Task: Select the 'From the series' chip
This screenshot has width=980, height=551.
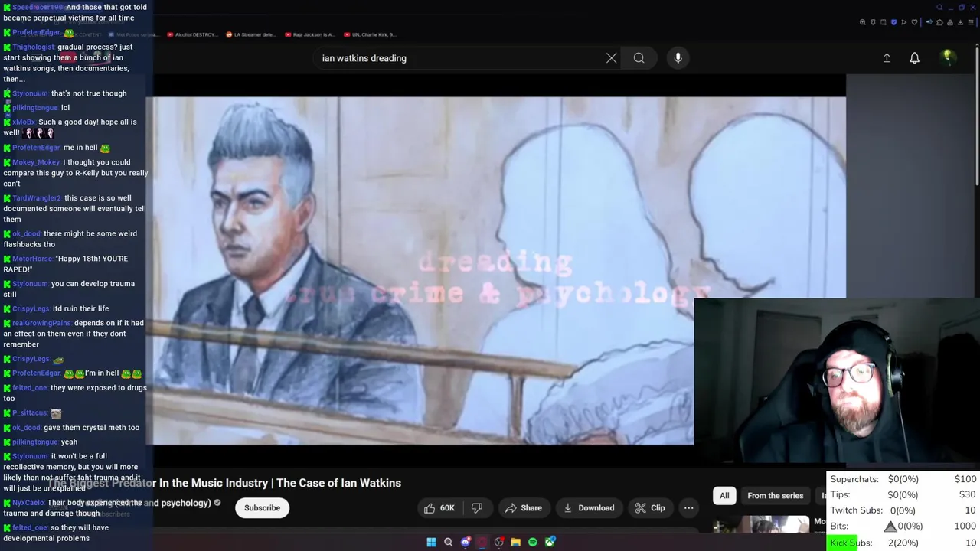Action: pyautogui.click(x=775, y=496)
